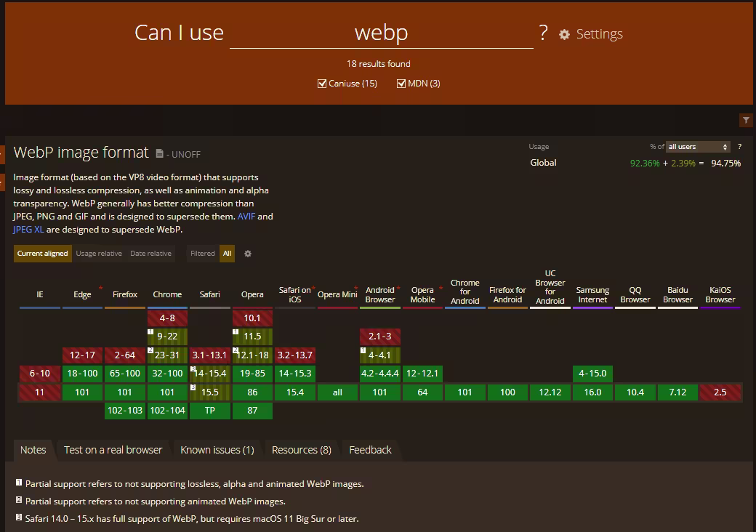Open the Known issues (1) tab
The image size is (756, 532).
pos(217,450)
